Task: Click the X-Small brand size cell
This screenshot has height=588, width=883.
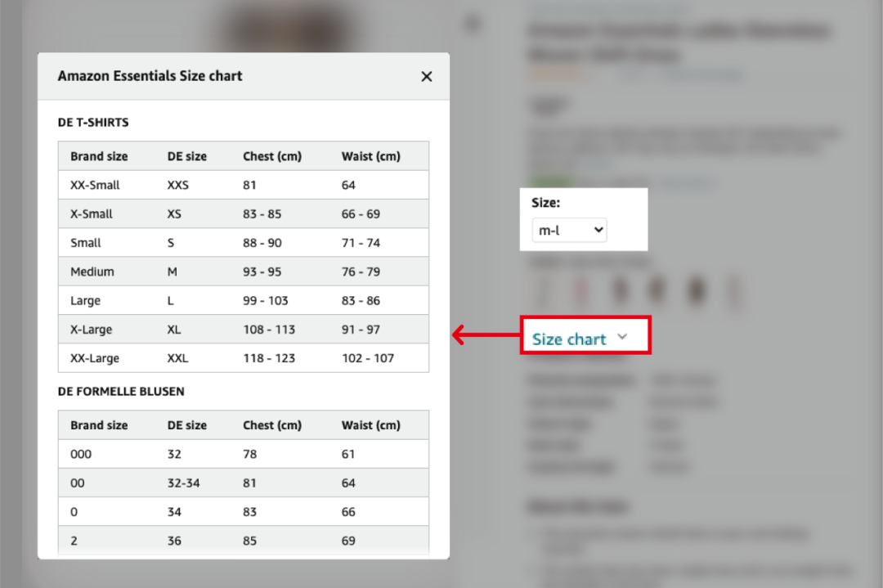Action: [x=92, y=214]
